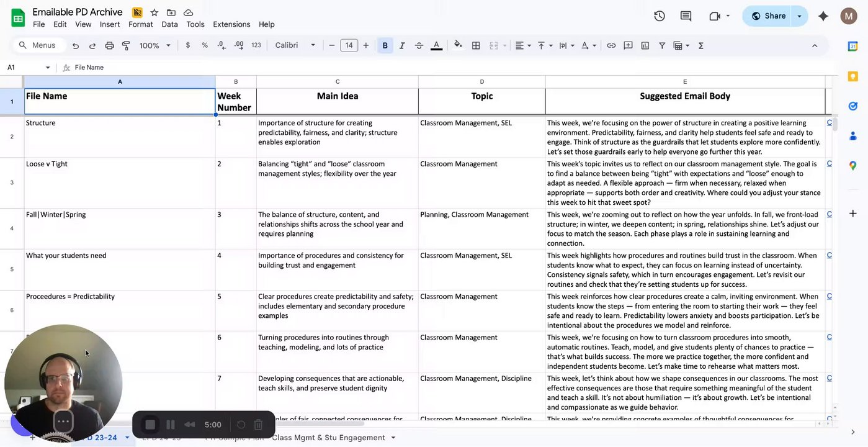Switch to Class Mgmt & Stu Engagement tab

[x=329, y=438]
